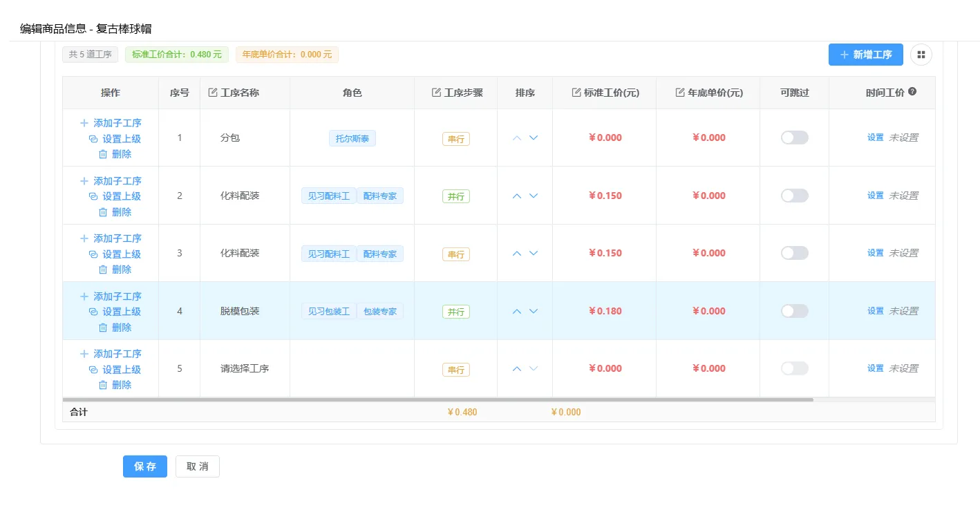Toggle 可跳过 switch for row 5
This screenshot has width=980, height=510.
pos(795,368)
